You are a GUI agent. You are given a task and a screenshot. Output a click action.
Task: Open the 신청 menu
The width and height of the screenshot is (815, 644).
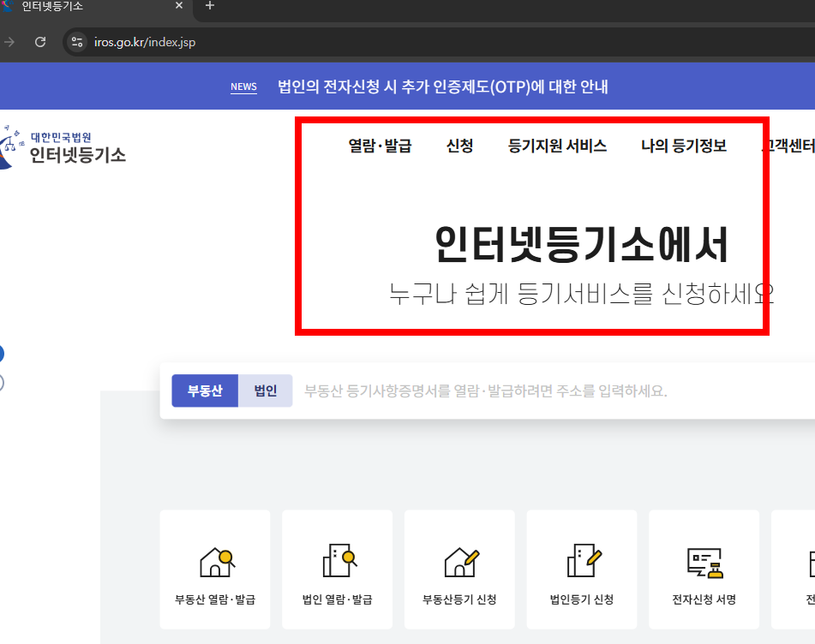click(460, 146)
